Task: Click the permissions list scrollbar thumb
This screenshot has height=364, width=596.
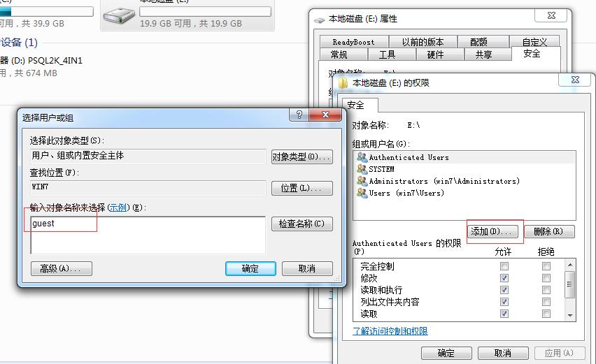Action: click(x=569, y=284)
